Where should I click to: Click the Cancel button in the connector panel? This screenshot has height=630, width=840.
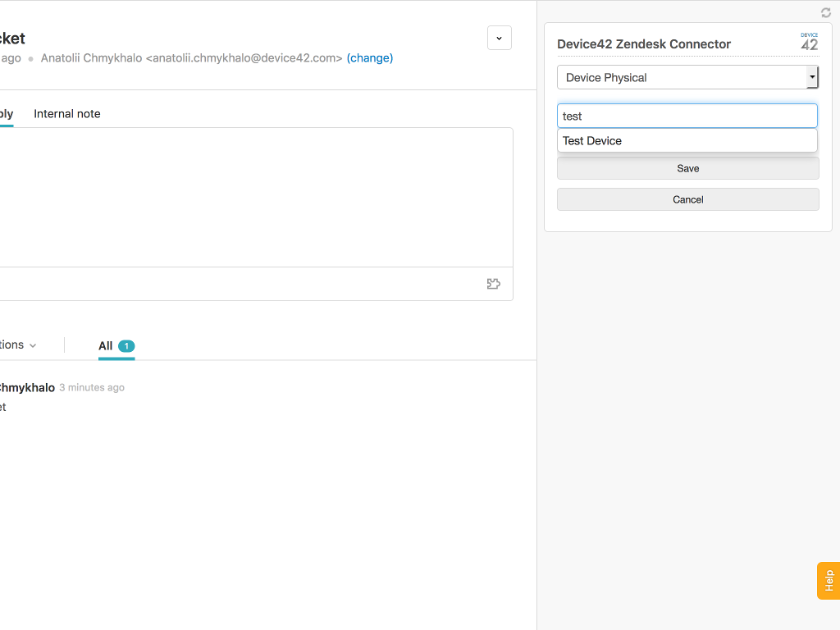coord(687,199)
